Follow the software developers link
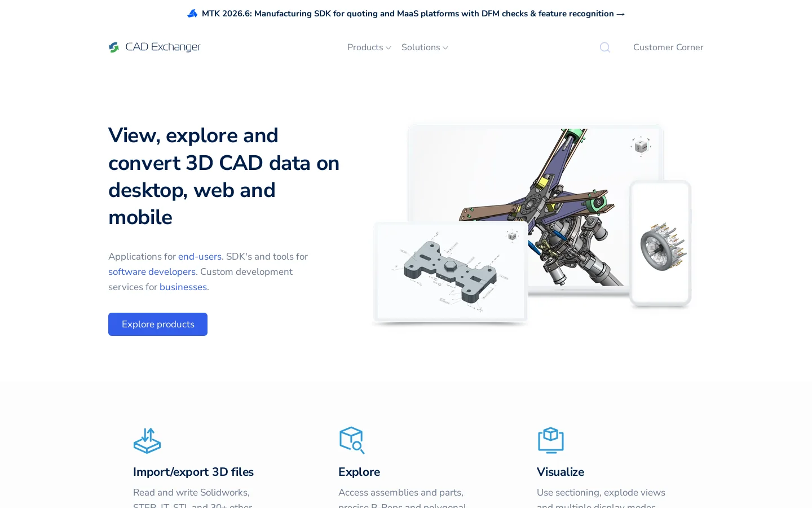The image size is (812, 508). (x=152, y=271)
